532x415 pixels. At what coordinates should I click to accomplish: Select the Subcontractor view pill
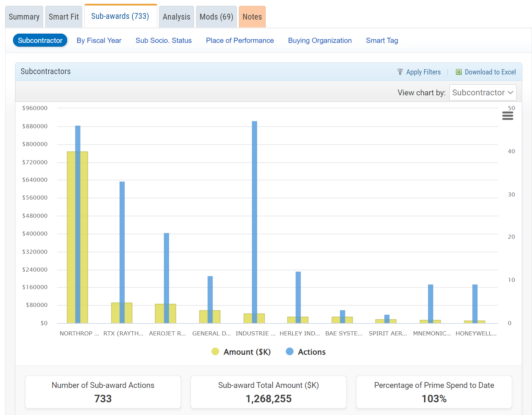(x=40, y=40)
